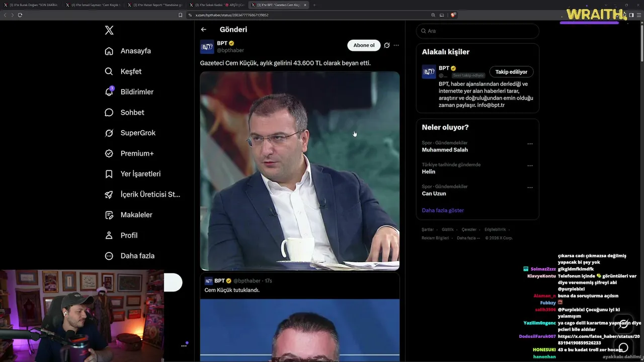Image resolution: width=644 pixels, height=362 pixels.
Task: Go back using the Gönderi arrow
Action: [x=204, y=30]
